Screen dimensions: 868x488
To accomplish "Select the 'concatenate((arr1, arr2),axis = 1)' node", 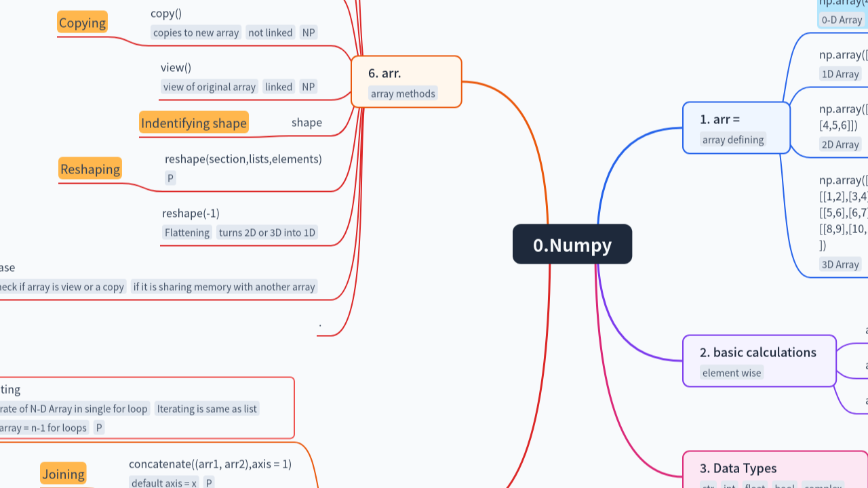I will (210, 464).
